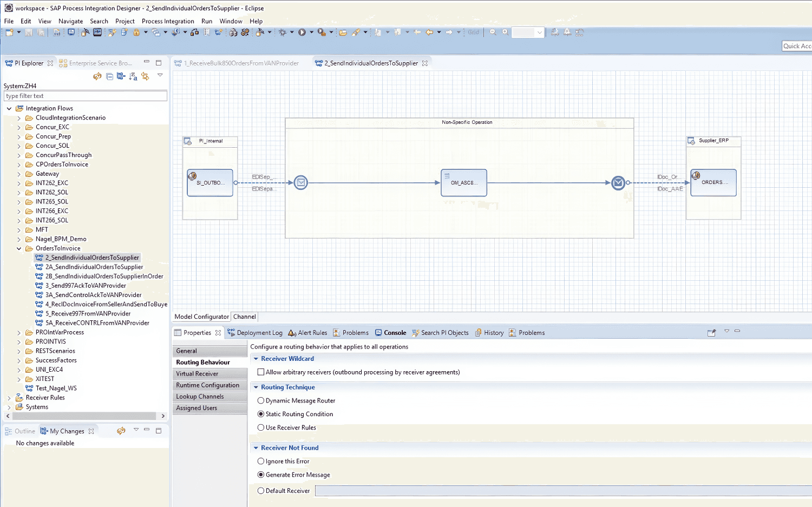Viewport: 812px width, 507px height.
Task: Open PI Explorer view menu dropdown
Action: click(x=160, y=75)
